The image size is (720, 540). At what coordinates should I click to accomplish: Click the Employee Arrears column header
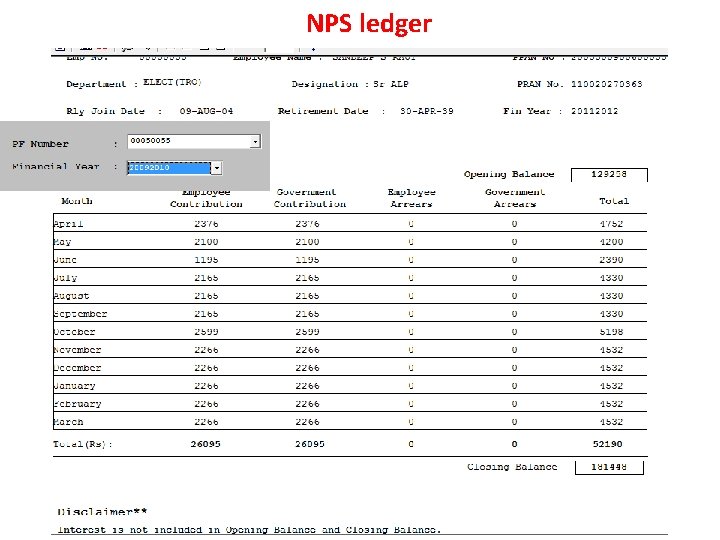pyautogui.click(x=411, y=198)
